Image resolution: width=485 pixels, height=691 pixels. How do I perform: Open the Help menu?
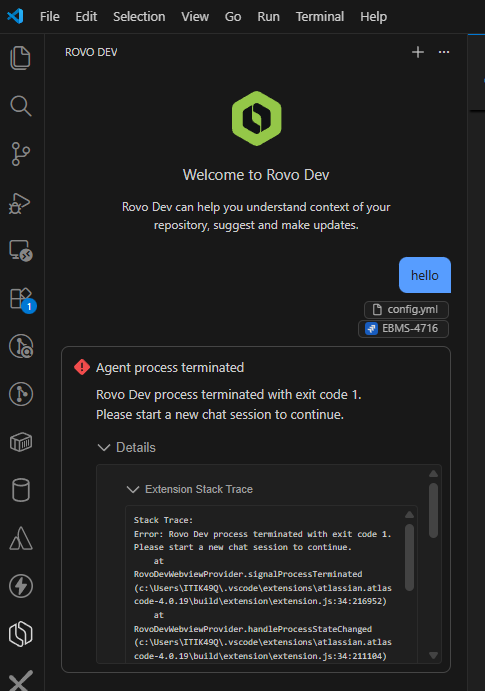tap(374, 17)
